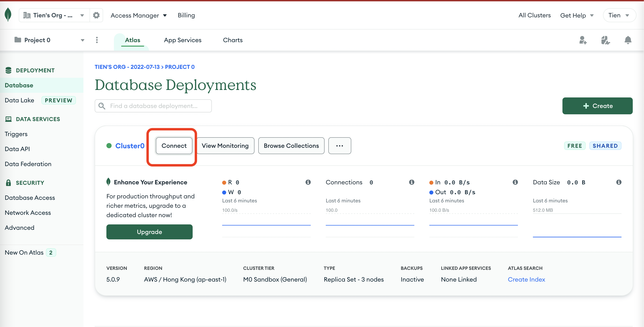Open Data API in the sidebar
Image resolution: width=644 pixels, height=327 pixels.
(x=17, y=149)
